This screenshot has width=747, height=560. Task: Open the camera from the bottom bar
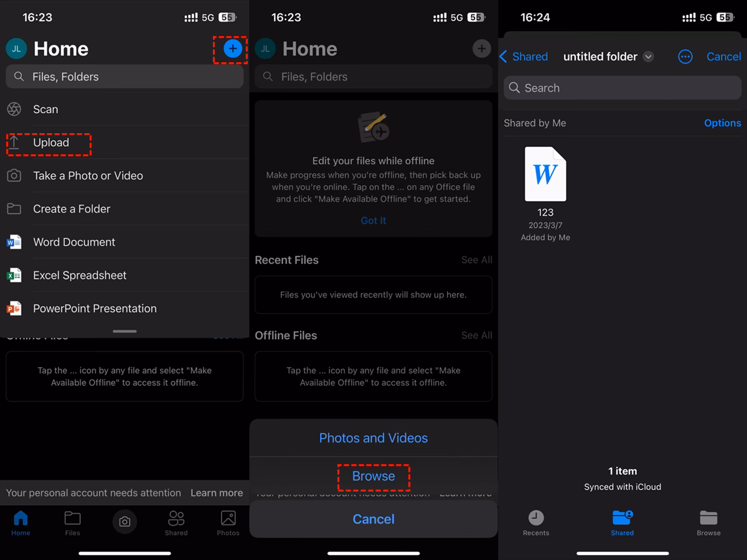coord(125,522)
